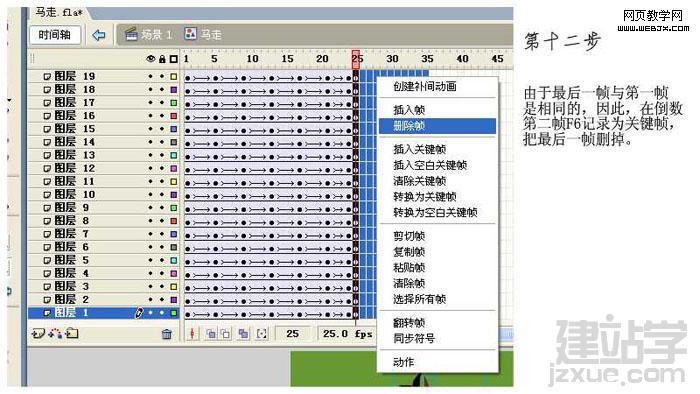This screenshot has height=394, width=700.
Task: Click the add motion guide icon
Action: (x=55, y=333)
